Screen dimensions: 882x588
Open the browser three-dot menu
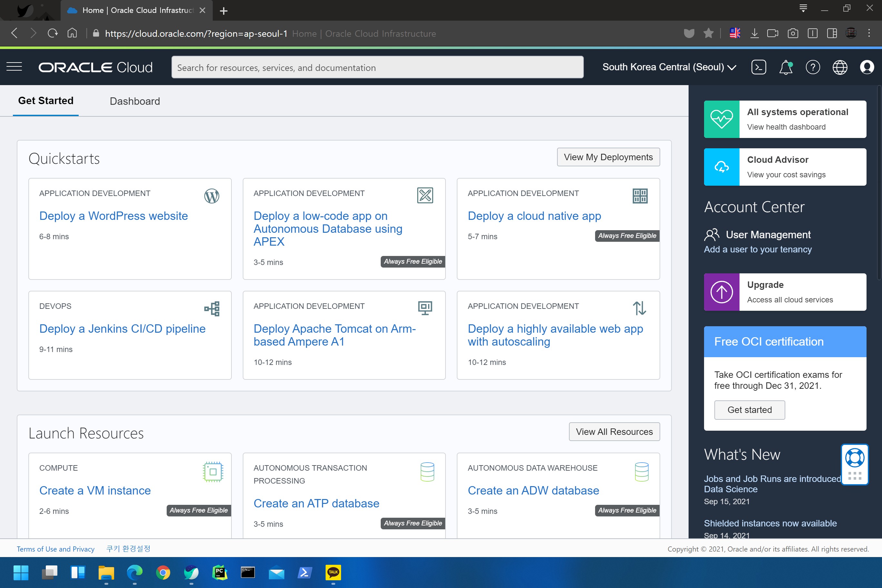pyautogui.click(x=869, y=34)
